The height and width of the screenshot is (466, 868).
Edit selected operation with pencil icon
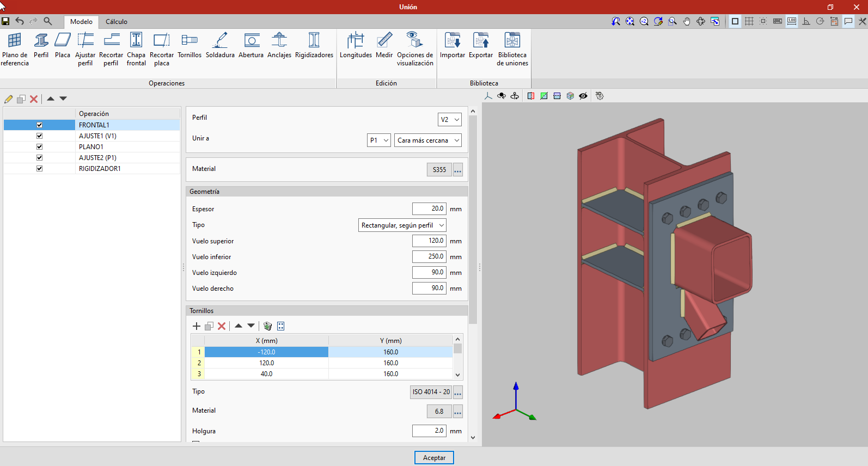(9, 99)
